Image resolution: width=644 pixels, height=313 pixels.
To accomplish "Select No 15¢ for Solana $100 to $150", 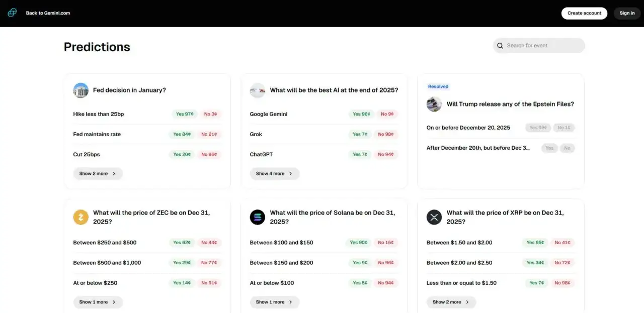I will point(386,243).
